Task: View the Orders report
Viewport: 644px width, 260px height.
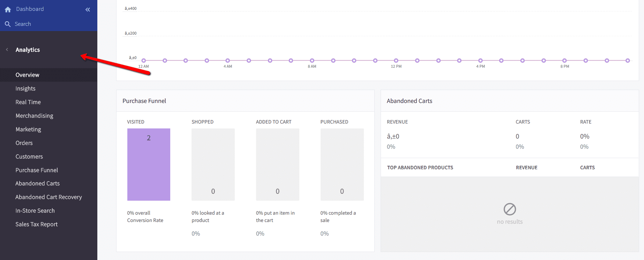Action: [24, 143]
